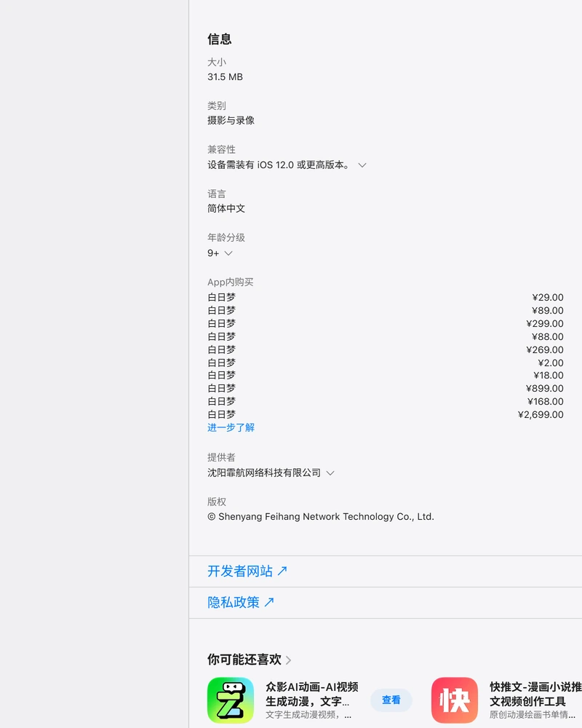Click the 信息 section heading
The height and width of the screenshot is (728, 582).
coord(220,39)
